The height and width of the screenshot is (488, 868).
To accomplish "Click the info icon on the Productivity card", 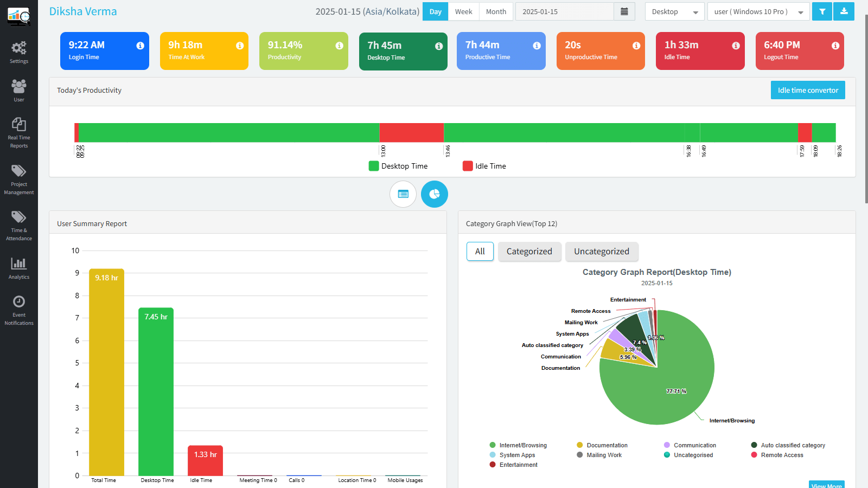I will (x=340, y=46).
